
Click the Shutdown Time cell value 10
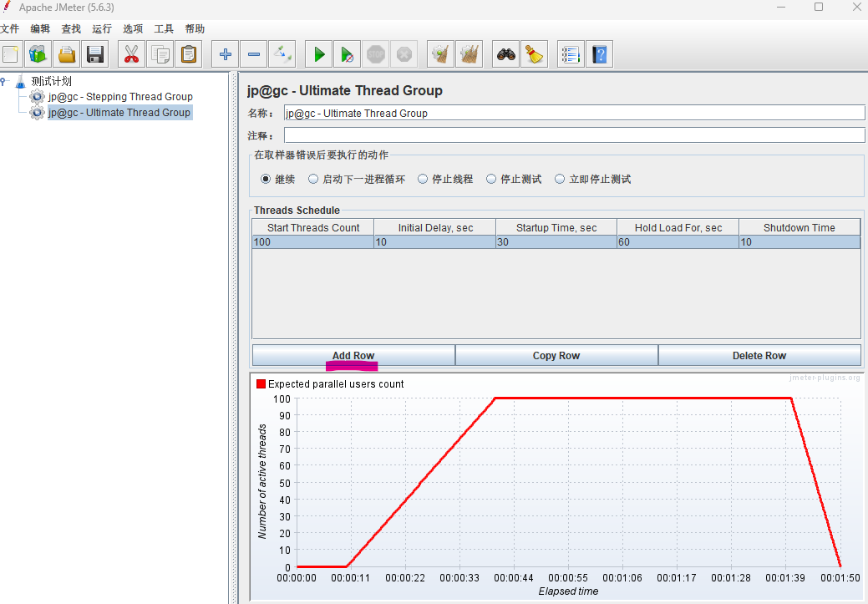[x=799, y=242]
